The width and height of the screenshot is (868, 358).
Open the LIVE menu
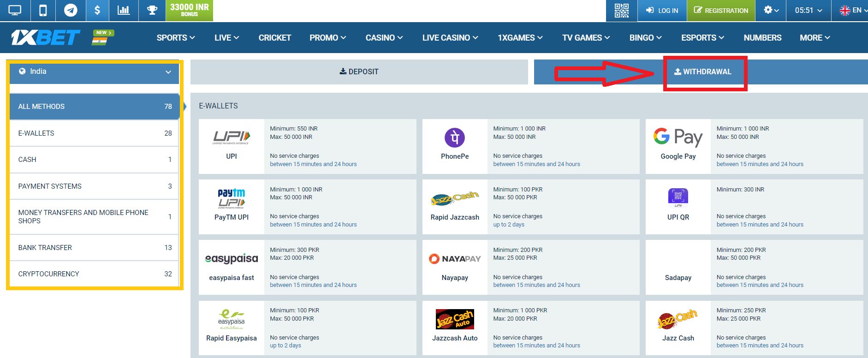[x=226, y=38]
